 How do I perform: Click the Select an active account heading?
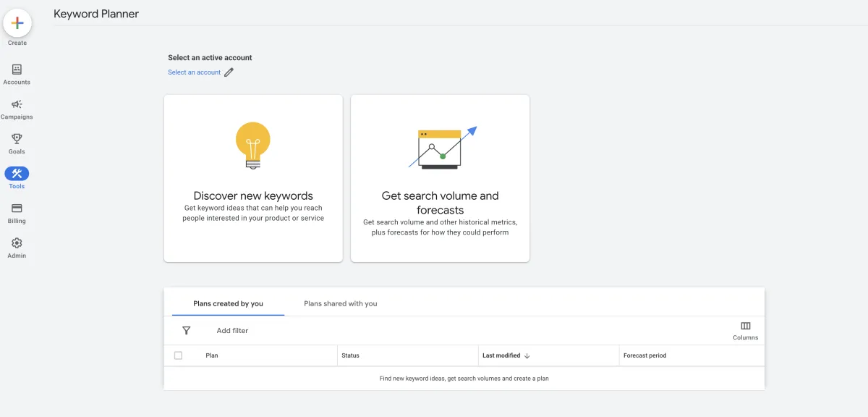[210, 57]
